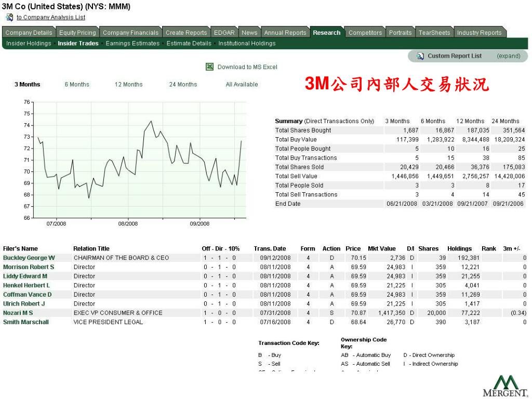Click the Trans. Date column header
Image resolution: width=532 pixels, height=399 pixels.
point(270,249)
